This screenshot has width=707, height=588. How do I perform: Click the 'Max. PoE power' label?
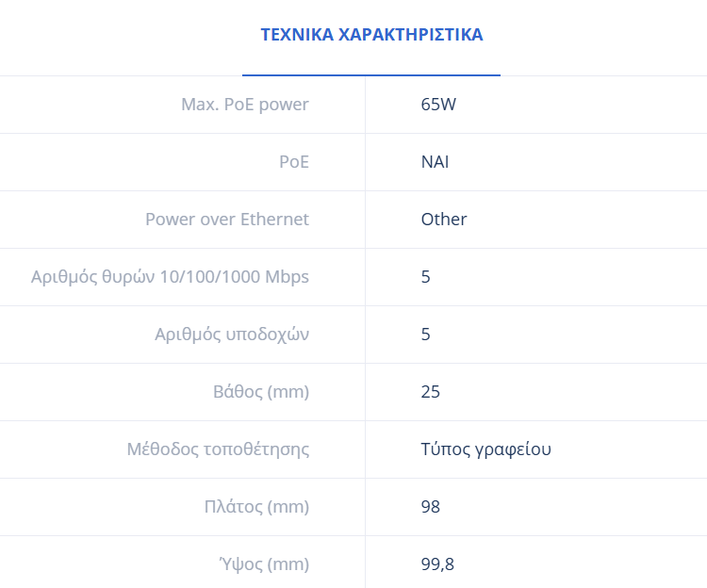click(x=245, y=105)
